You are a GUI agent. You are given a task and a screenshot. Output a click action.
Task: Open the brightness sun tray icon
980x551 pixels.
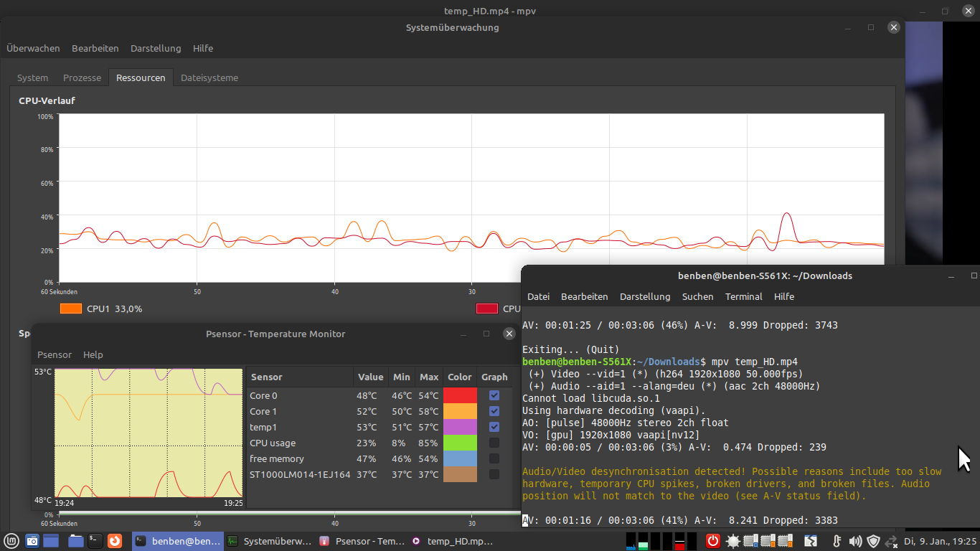[x=733, y=541]
